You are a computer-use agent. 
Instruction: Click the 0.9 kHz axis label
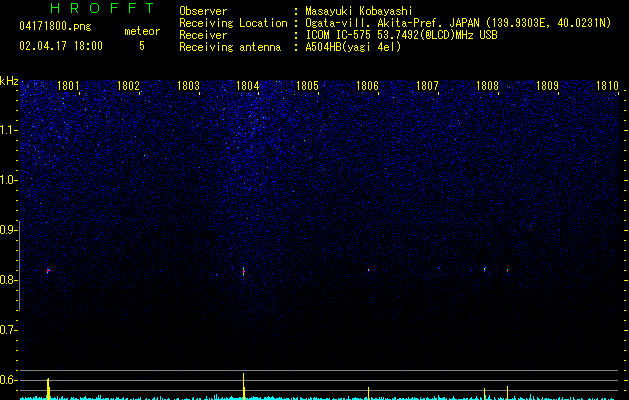[8, 230]
